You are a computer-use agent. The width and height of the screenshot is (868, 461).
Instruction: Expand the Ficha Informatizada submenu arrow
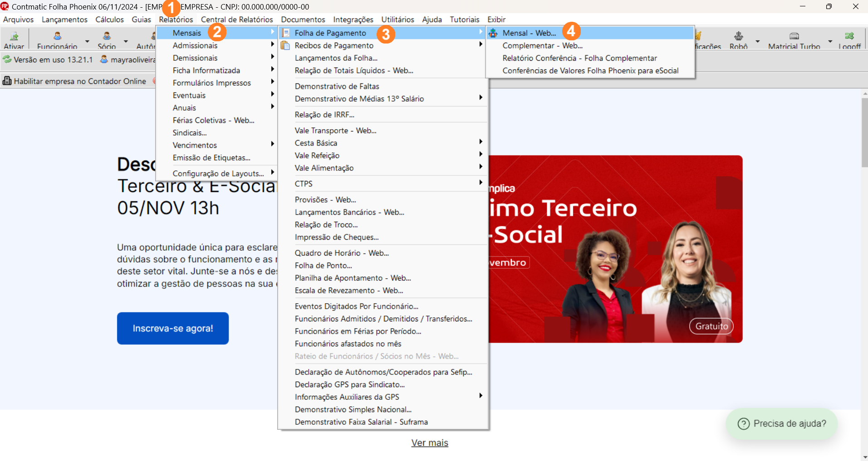pyautogui.click(x=272, y=69)
